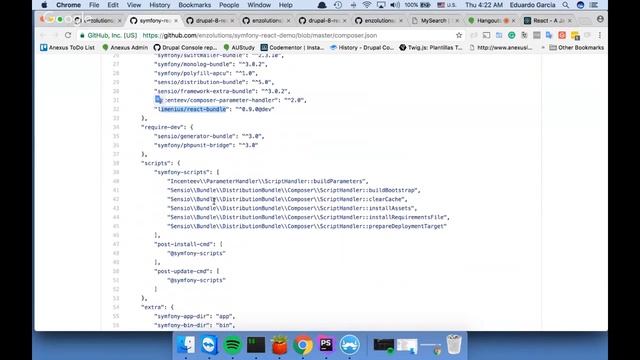Open Notification Center icon
Image resolution: width=640 pixels, height=360 pixels.
pyautogui.click(x=594, y=5)
